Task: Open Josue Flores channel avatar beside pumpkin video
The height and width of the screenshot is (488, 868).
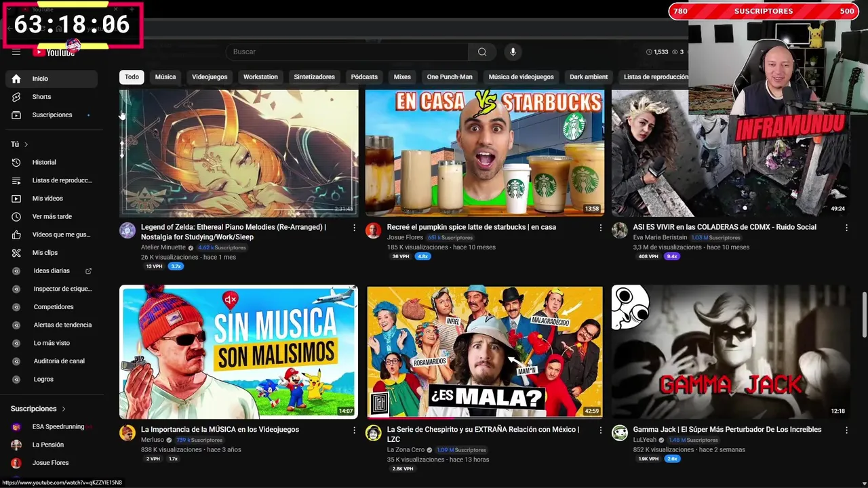Action: tap(374, 230)
